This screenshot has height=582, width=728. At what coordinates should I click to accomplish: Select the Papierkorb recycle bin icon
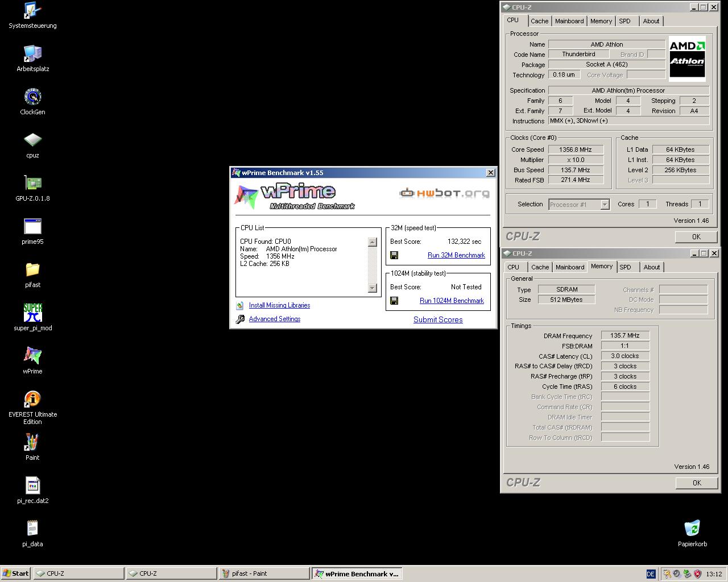tap(692, 534)
